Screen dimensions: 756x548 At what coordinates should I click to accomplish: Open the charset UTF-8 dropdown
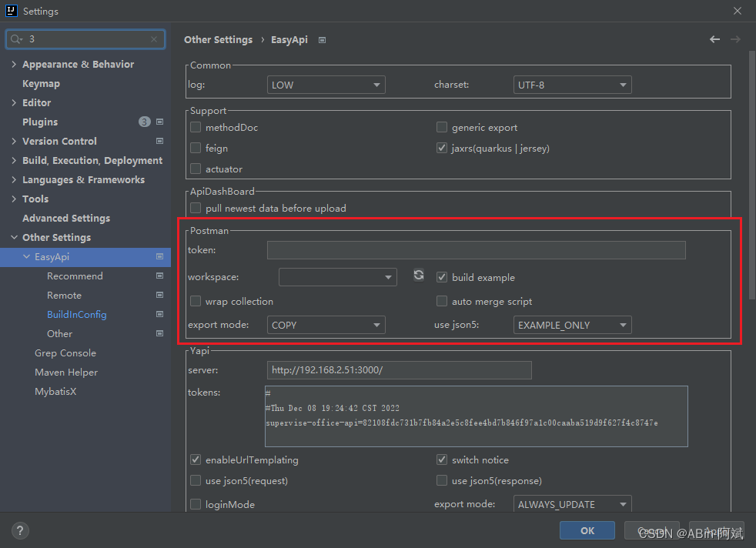[x=572, y=85]
